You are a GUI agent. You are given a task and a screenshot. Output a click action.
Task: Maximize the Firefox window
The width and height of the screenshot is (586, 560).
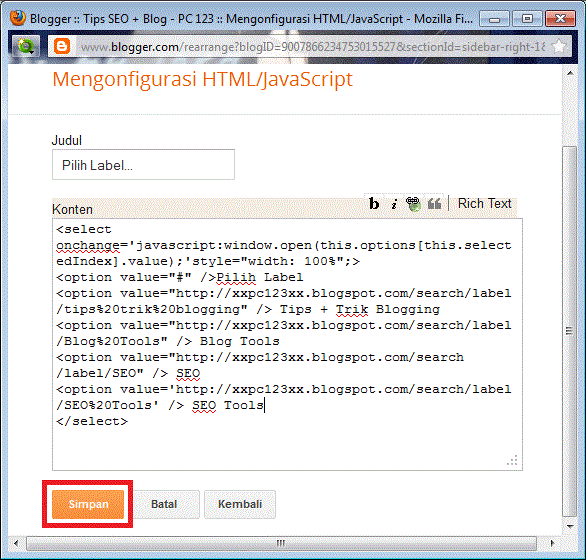point(527,19)
